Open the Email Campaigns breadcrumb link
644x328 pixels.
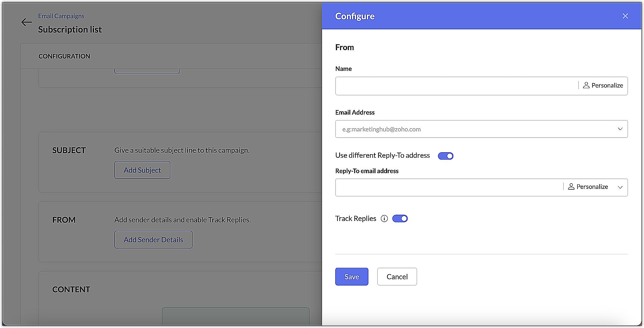click(x=61, y=16)
